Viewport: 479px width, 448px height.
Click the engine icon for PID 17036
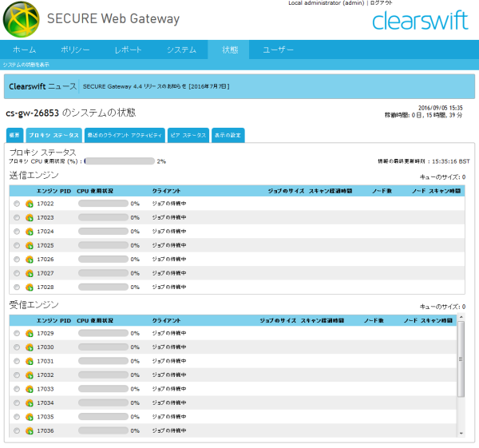[x=30, y=430]
